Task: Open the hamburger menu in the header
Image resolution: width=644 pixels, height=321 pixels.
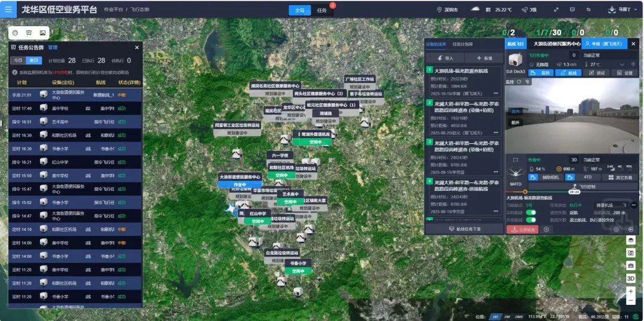Action: (x=8, y=10)
